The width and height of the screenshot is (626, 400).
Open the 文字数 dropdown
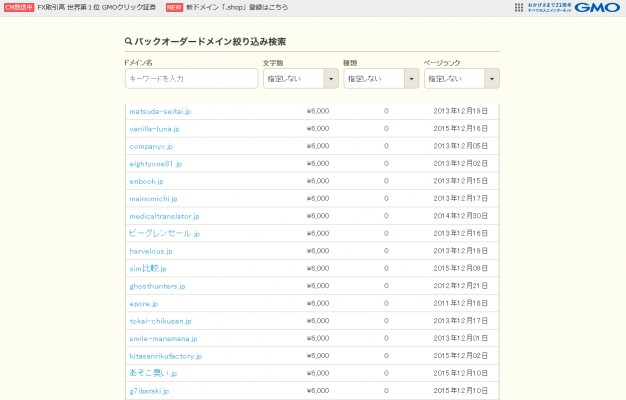click(x=301, y=78)
